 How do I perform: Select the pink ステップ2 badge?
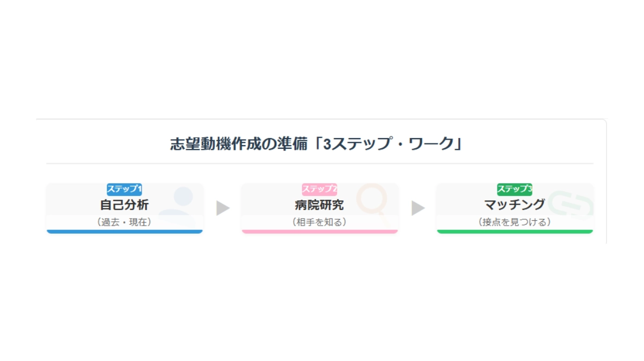(319, 189)
